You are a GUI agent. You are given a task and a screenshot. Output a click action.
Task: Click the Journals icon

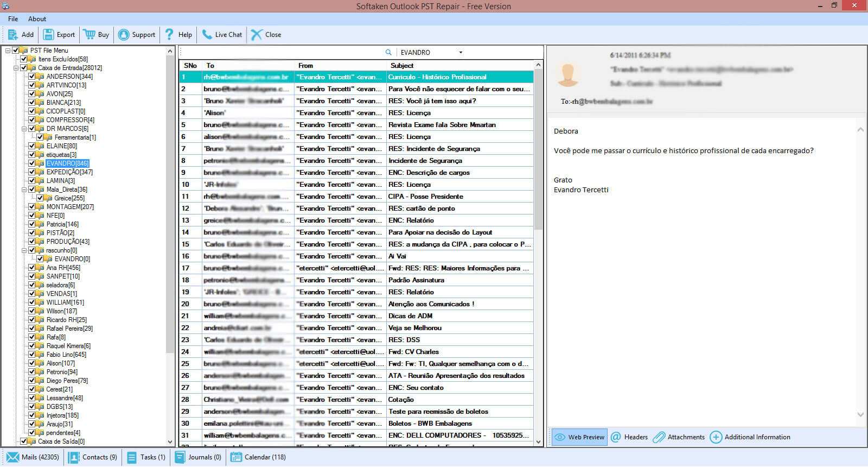[x=180, y=457]
